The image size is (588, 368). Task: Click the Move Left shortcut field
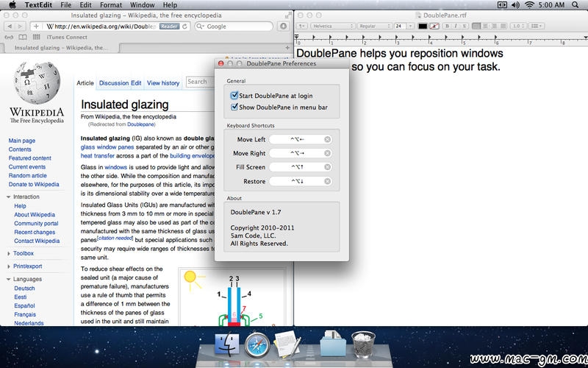point(301,139)
